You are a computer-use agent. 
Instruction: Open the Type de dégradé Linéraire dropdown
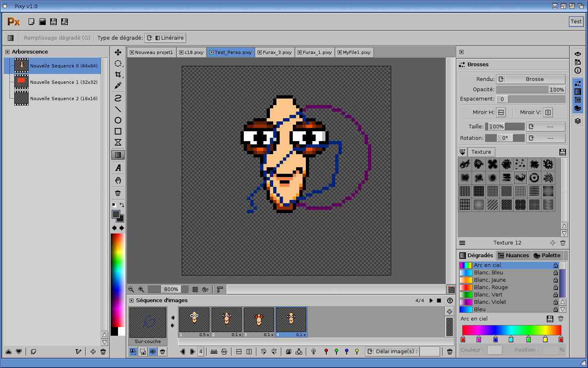165,38
